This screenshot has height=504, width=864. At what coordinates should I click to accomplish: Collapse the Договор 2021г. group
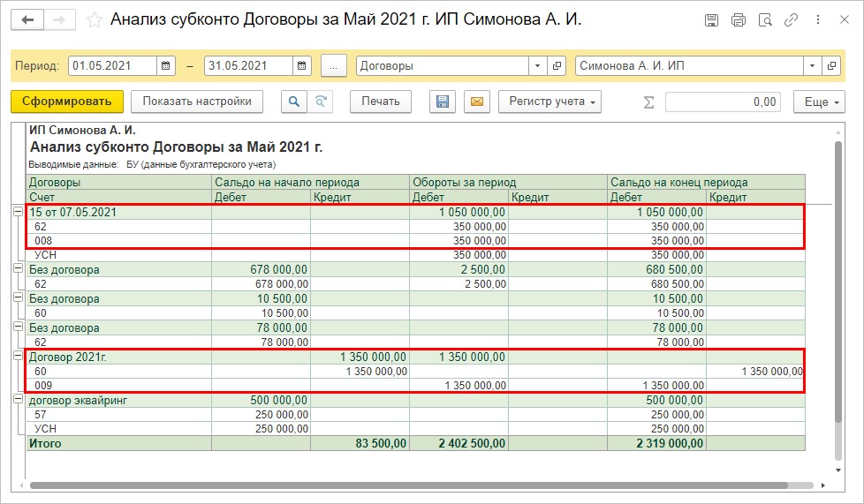point(18,356)
